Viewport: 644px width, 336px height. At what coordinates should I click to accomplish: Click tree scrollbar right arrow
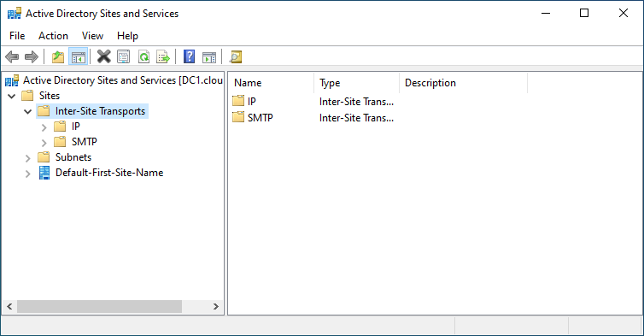215,306
